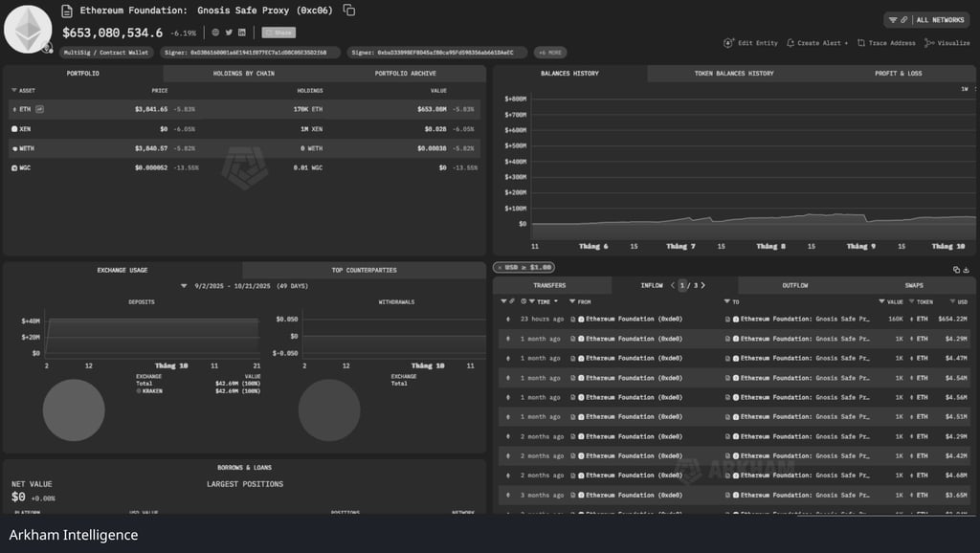Switch to the Portfolio Archive tab
The image size is (980, 553).
coord(405,73)
